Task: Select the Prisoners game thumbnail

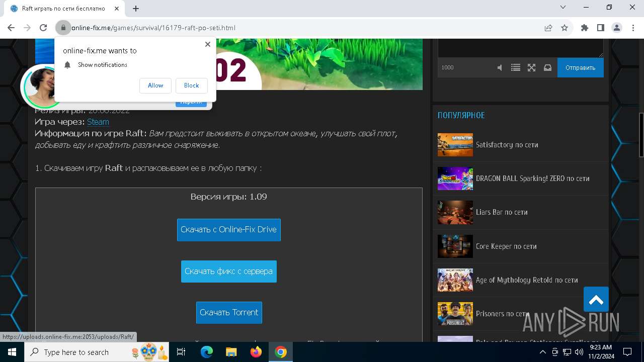Action: [x=455, y=314]
